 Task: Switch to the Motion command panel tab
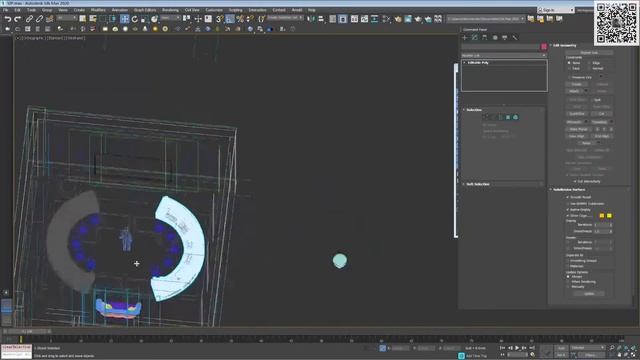click(495, 38)
